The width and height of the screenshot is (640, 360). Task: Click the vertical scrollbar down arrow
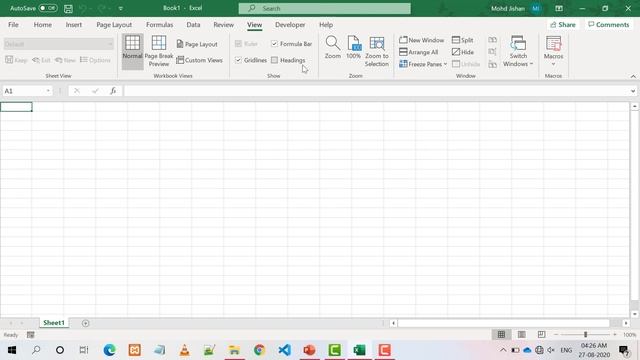click(x=635, y=314)
